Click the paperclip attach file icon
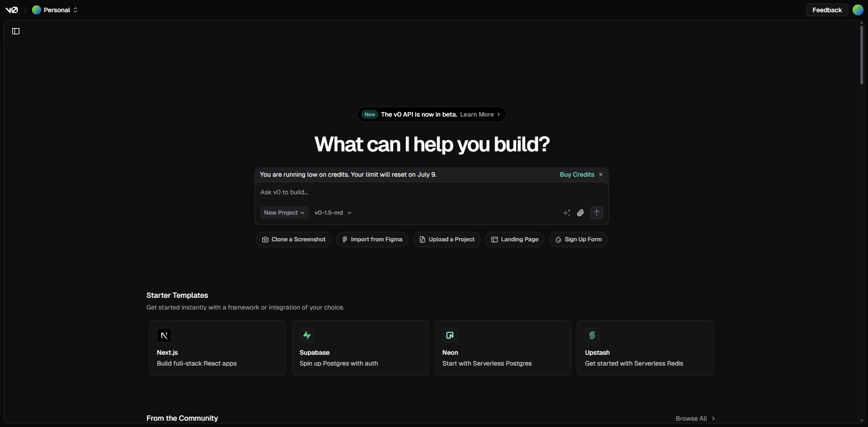868x427 pixels. coord(580,213)
